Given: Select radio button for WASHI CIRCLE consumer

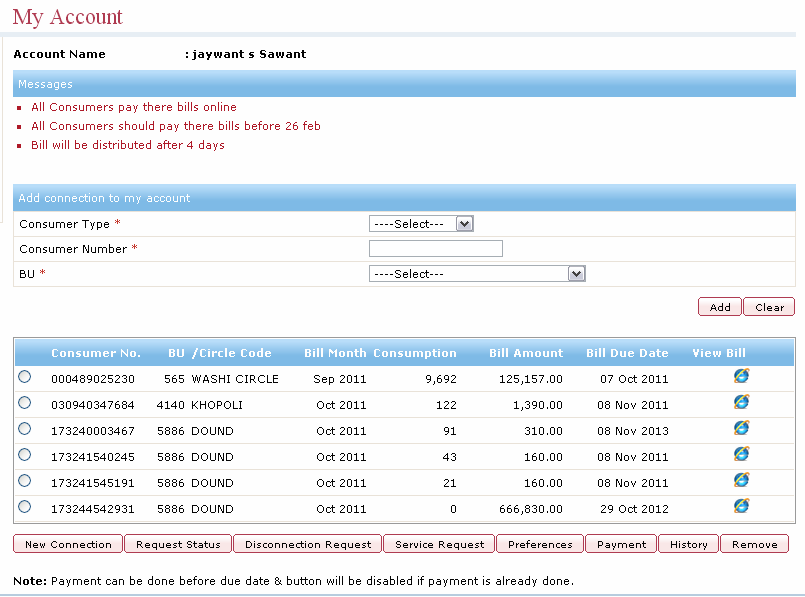Looking at the screenshot, I should 24,375.
